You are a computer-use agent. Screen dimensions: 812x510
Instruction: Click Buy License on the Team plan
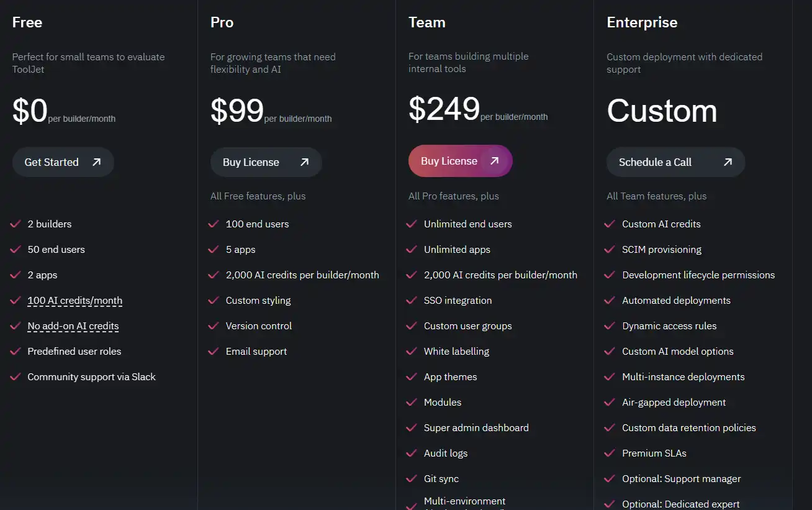click(x=460, y=160)
